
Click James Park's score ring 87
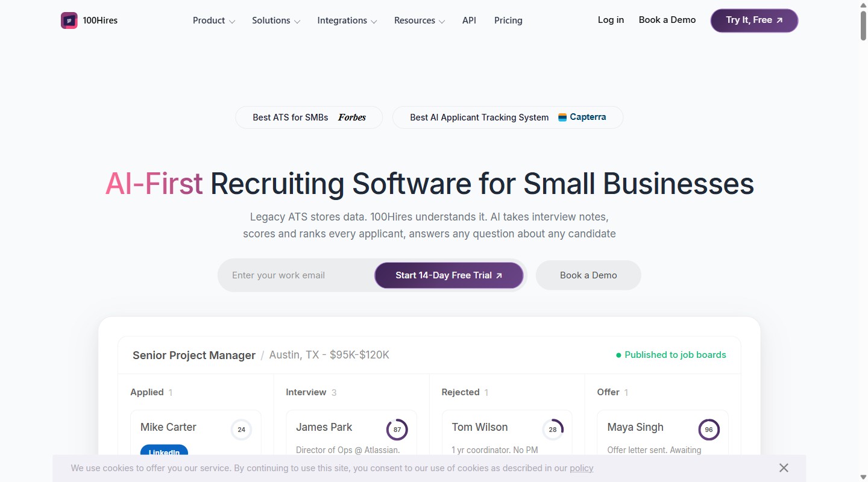[397, 430]
